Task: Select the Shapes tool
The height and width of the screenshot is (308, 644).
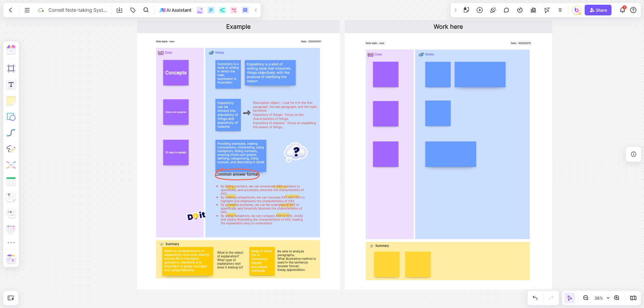Action: [x=11, y=117]
